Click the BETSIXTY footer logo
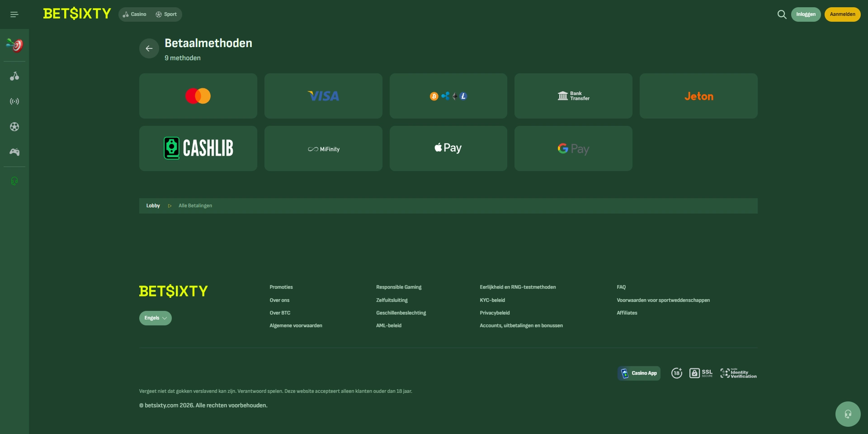Screen dimensions: 868x434 tap(173, 291)
